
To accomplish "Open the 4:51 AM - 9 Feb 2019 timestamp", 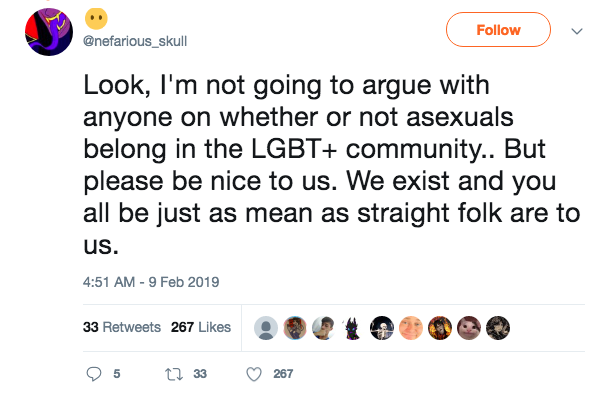I will 151,282.
